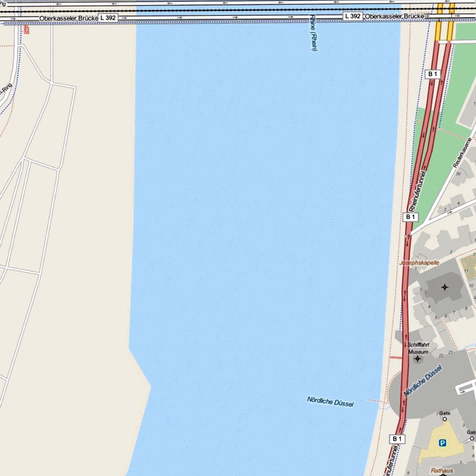The height and width of the screenshot is (476, 476).
Task: Select the Rathaus label at the bottom
Action: click(x=442, y=470)
